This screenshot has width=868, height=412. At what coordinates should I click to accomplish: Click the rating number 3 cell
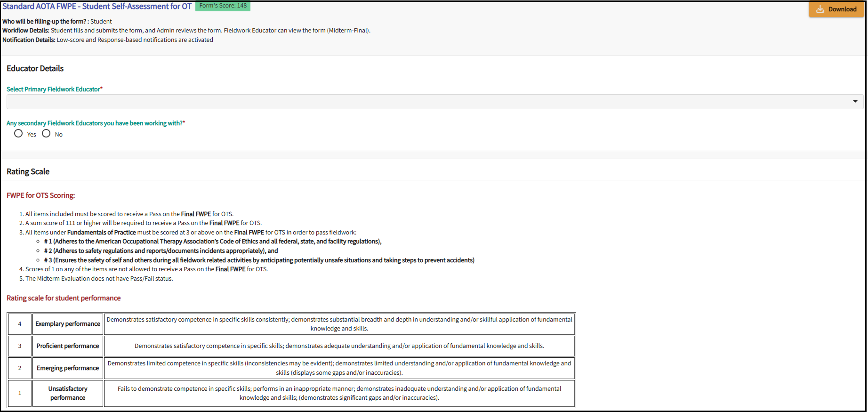20,346
